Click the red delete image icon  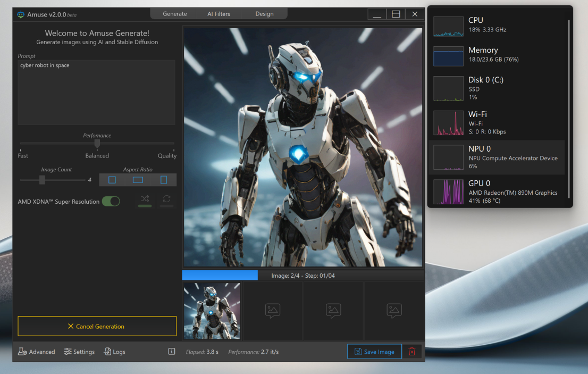411,352
